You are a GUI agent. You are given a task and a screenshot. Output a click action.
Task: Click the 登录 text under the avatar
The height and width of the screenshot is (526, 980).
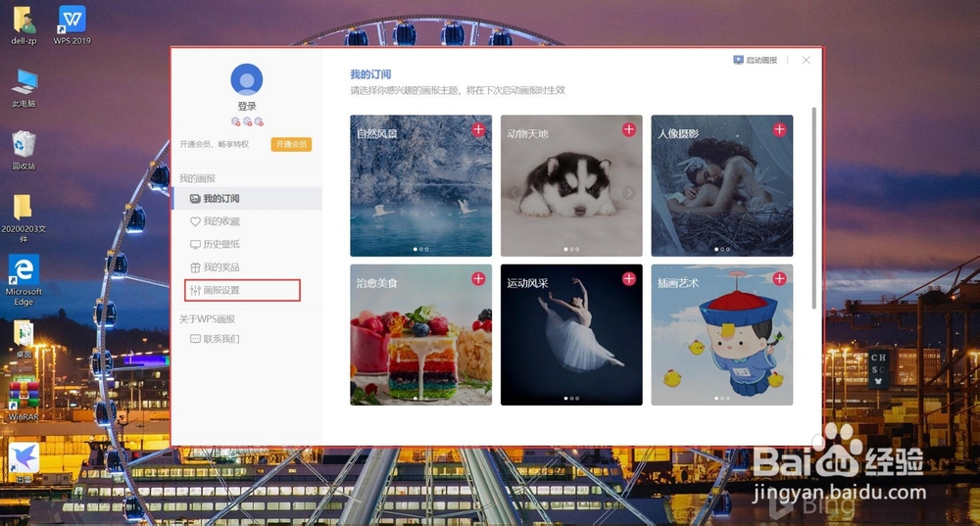pos(247,106)
